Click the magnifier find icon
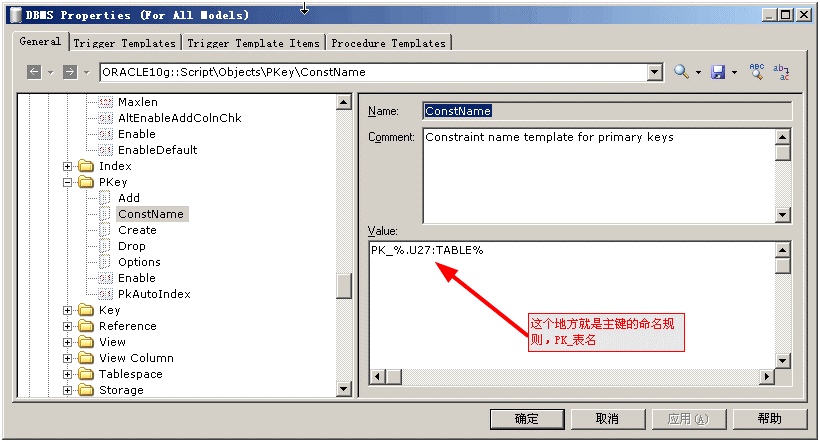This screenshot has height=442, width=820. click(x=681, y=72)
